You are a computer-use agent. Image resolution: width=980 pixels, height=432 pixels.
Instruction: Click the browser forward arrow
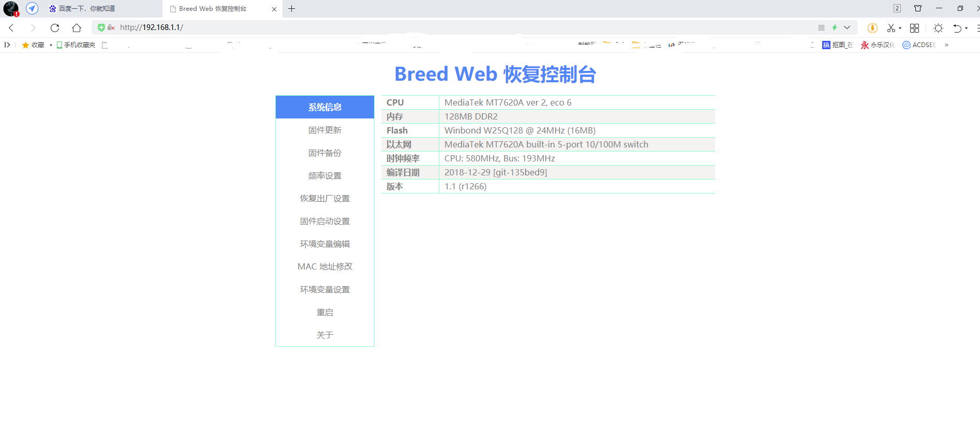pyautogui.click(x=33, y=28)
